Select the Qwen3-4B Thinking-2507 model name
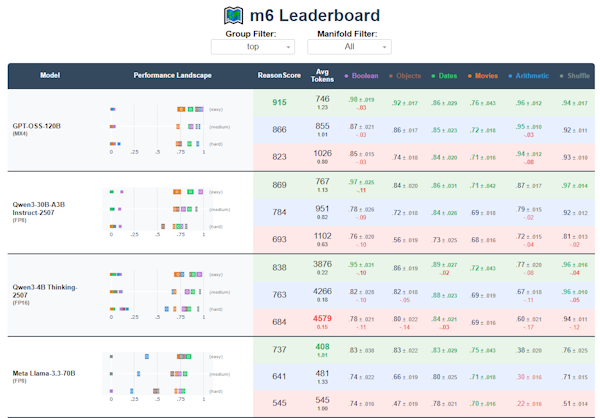This screenshot has width=600, height=418. [x=45, y=291]
